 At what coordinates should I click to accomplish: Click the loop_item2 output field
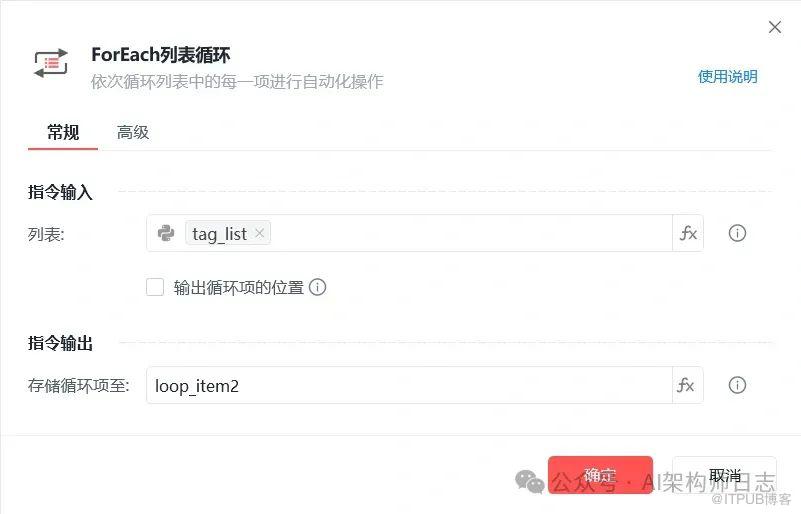pyautogui.click(x=409, y=385)
